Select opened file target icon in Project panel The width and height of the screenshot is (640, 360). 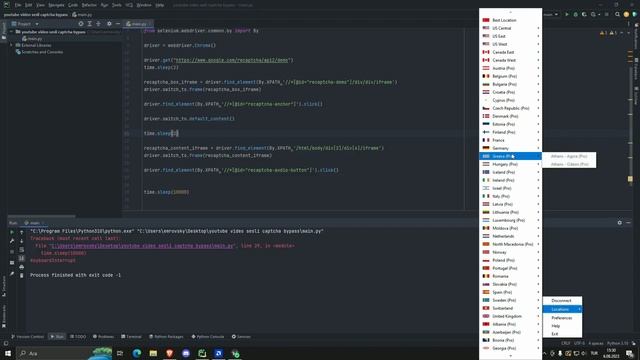point(81,24)
